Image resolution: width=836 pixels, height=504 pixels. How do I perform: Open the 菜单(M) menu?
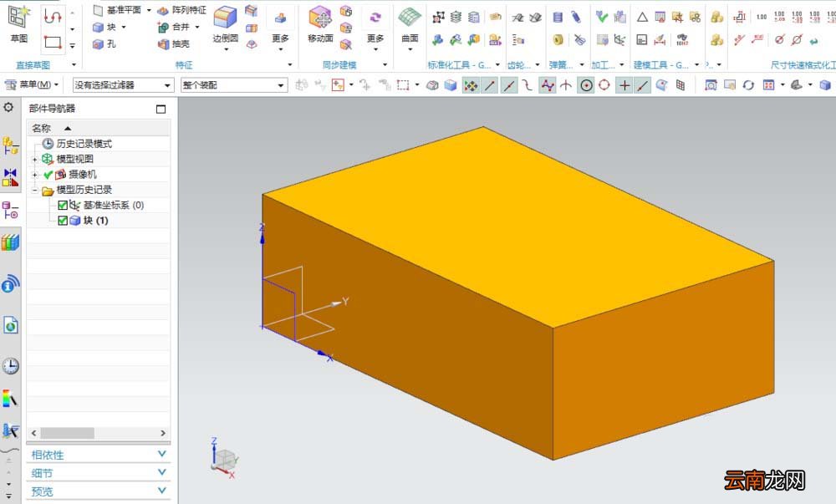coord(32,84)
